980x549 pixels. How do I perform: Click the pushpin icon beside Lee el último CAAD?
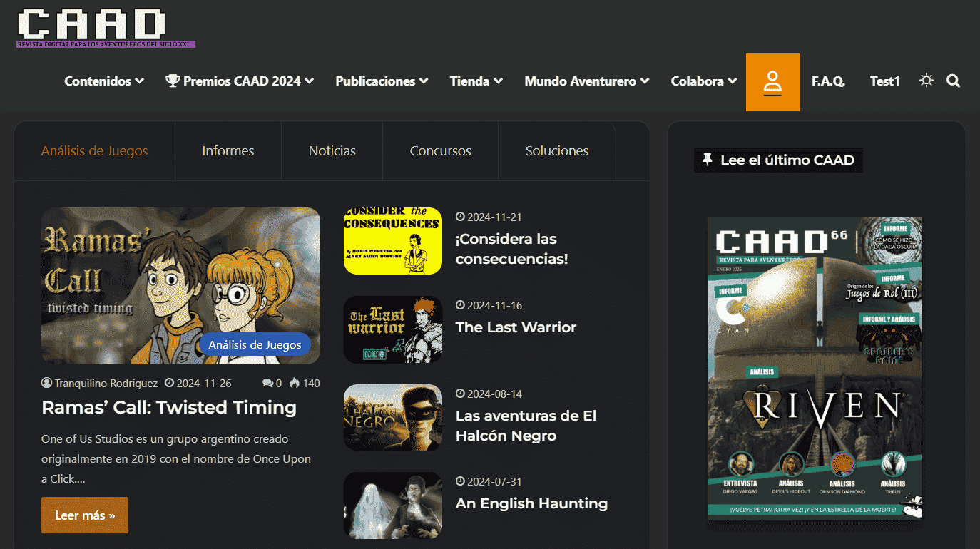point(708,160)
